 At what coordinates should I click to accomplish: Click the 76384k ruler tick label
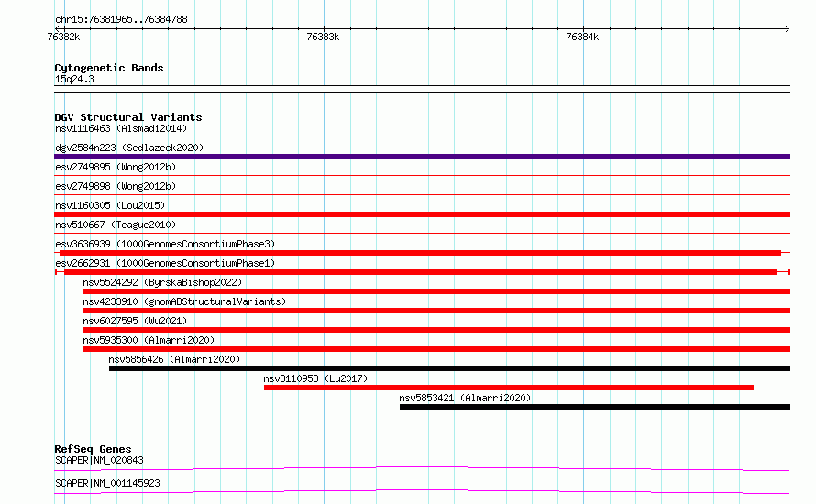[582, 37]
